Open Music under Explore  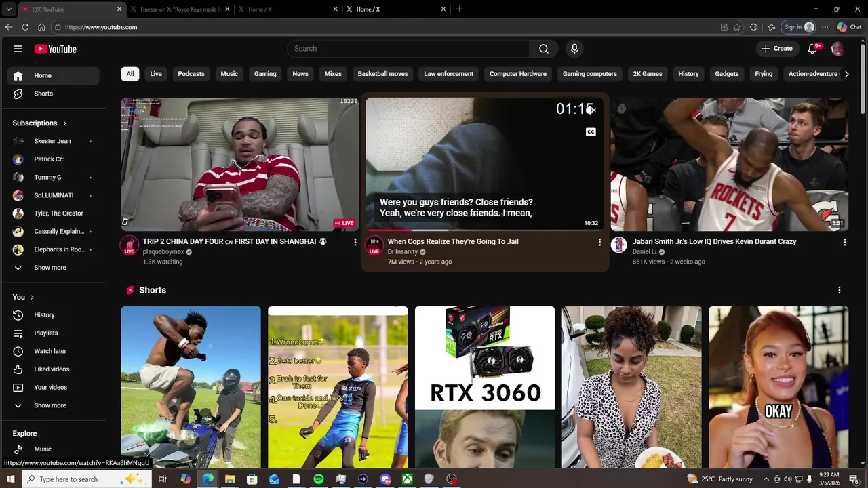coord(53,449)
